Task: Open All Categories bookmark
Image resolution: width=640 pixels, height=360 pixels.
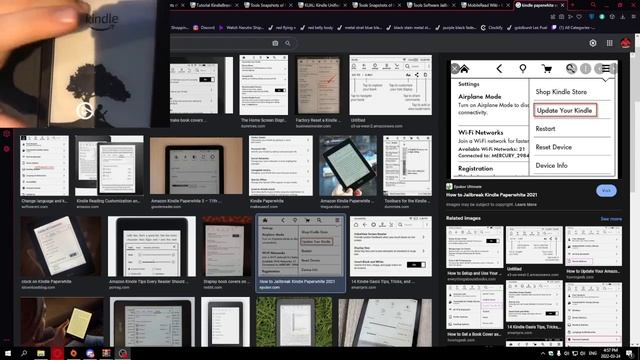Action: 573,28
